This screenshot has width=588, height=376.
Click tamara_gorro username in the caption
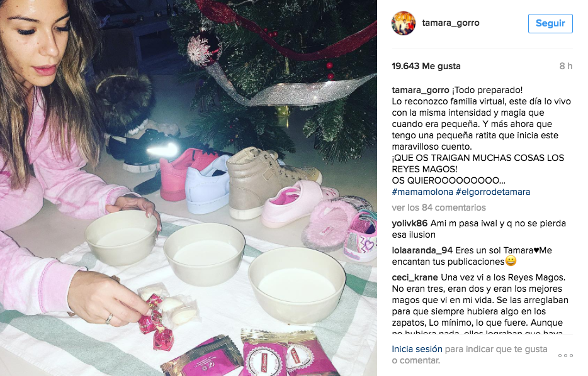[x=421, y=90]
